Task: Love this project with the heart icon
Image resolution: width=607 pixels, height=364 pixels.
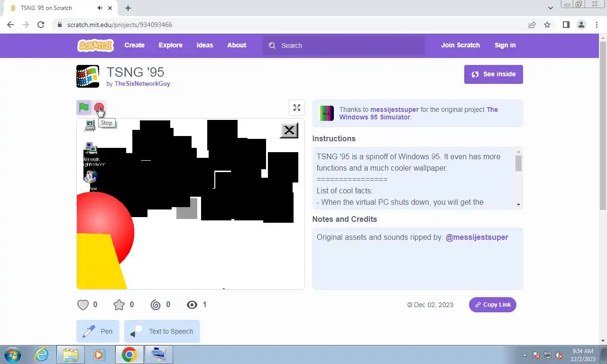Action: pos(83,305)
